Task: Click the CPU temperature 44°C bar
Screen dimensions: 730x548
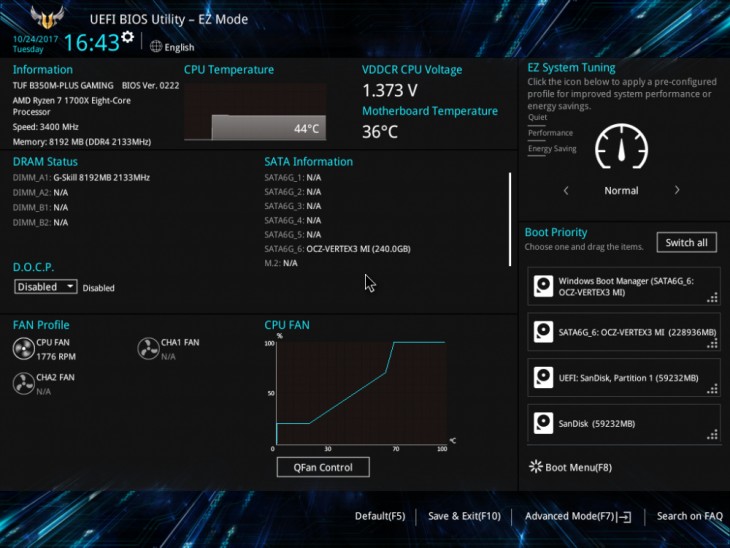Action: coord(269,127)
